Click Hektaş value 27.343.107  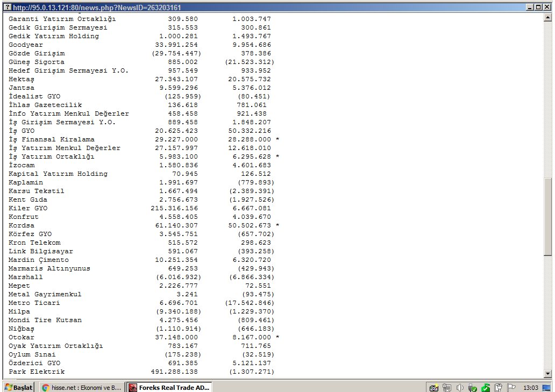[x=176, y=79]
